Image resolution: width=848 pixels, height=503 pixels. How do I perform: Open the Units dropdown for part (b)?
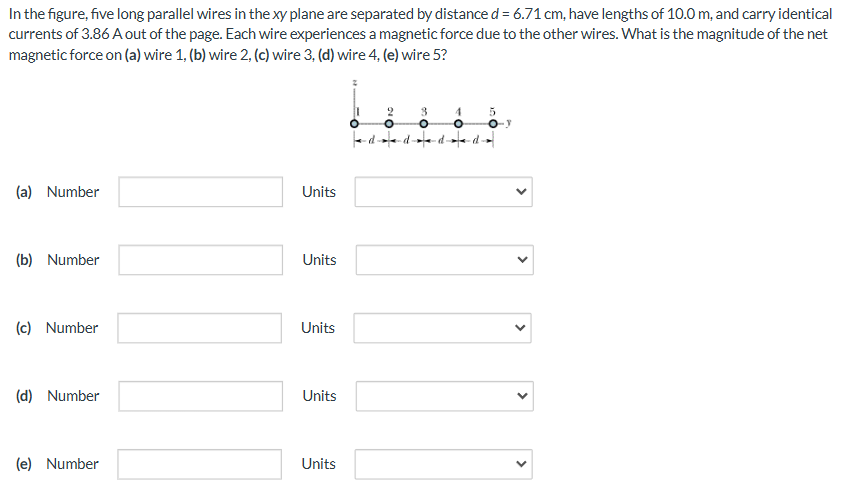tap(445, 260)
